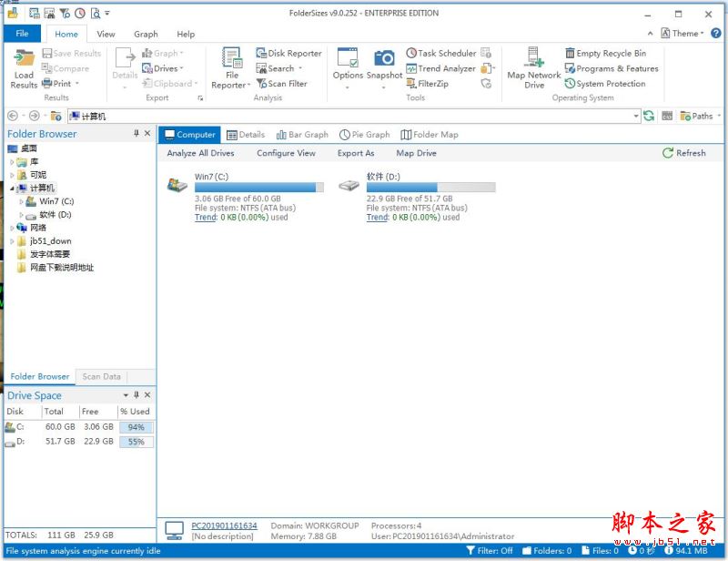The height and width of the screenshot is (561, 728).
Task: Expand the jb51_down folder node
Action: [12, 241]
